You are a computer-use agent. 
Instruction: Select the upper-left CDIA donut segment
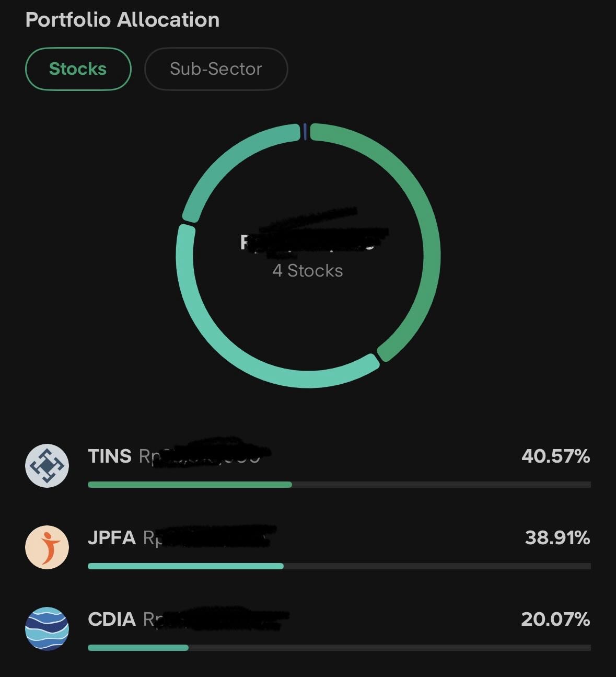229,162
